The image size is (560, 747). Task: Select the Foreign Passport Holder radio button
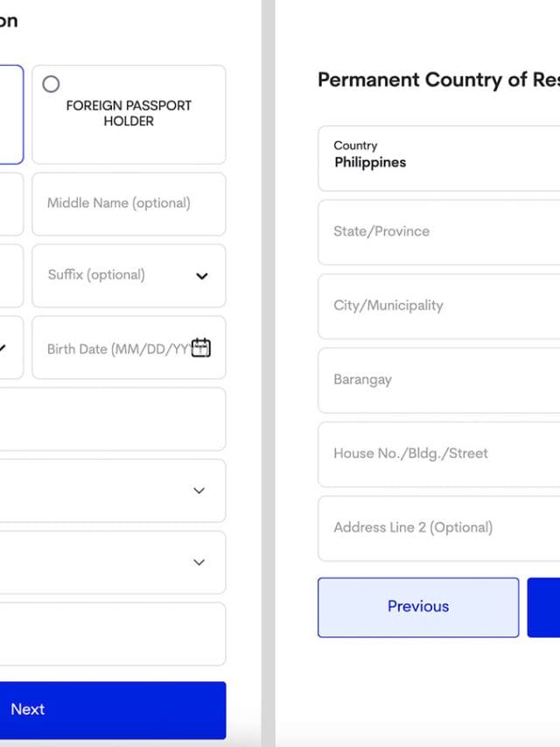click(x=52, y=84)
